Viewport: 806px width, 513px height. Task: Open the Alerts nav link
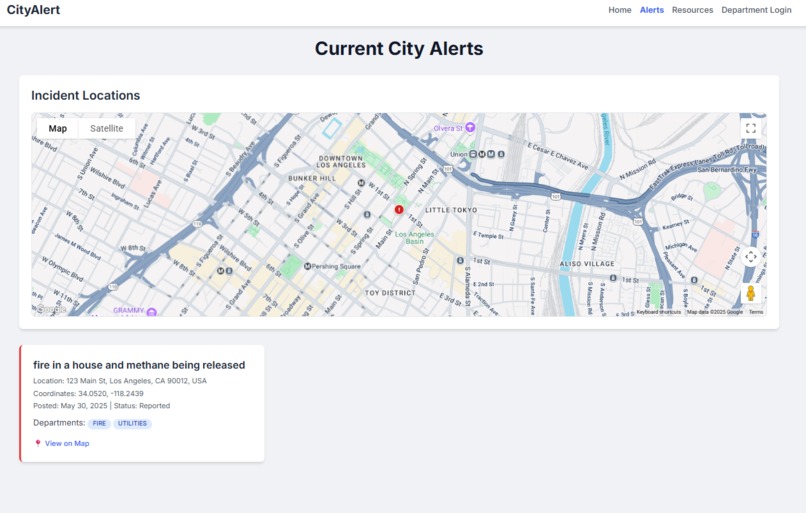click(651, 10)
